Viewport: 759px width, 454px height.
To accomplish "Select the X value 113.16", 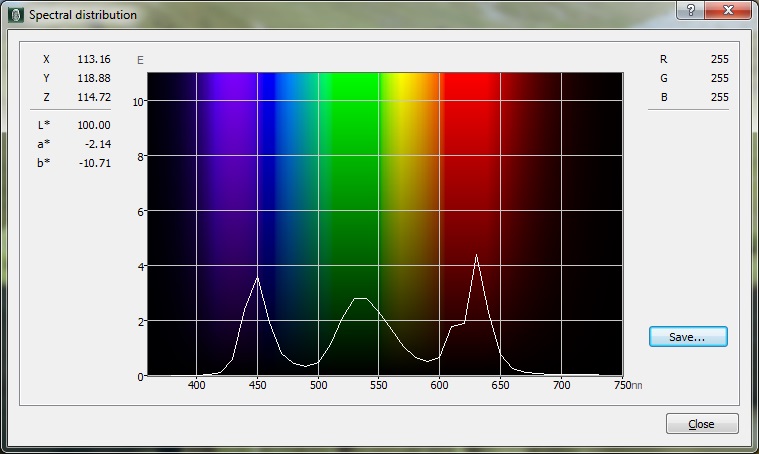I will pos(93,59).
